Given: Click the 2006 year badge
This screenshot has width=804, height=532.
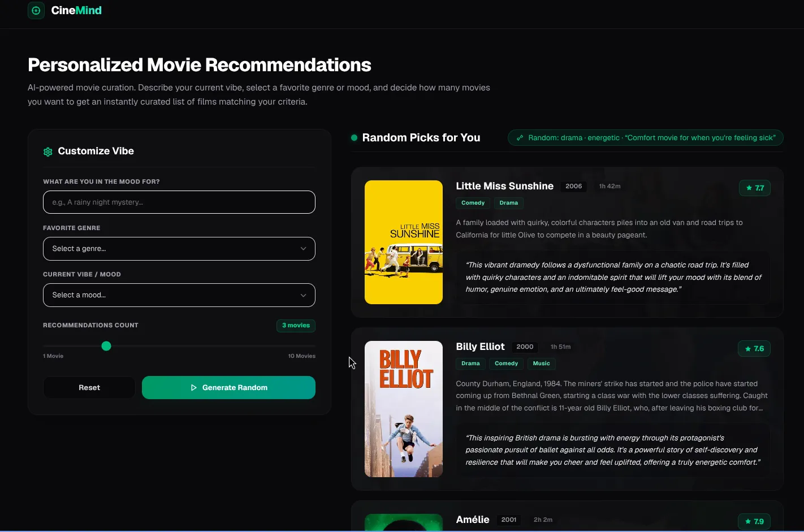Looking at the screenshot, I should [574, 186].
